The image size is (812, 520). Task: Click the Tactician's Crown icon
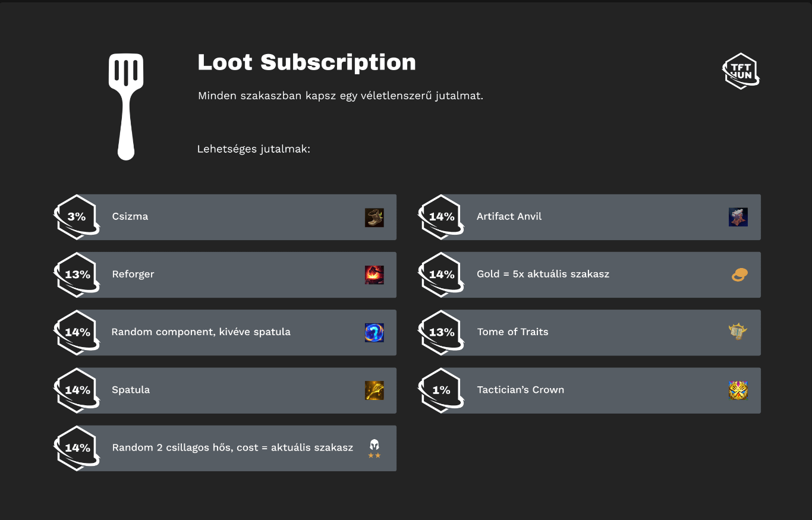(x=738, y=390)
